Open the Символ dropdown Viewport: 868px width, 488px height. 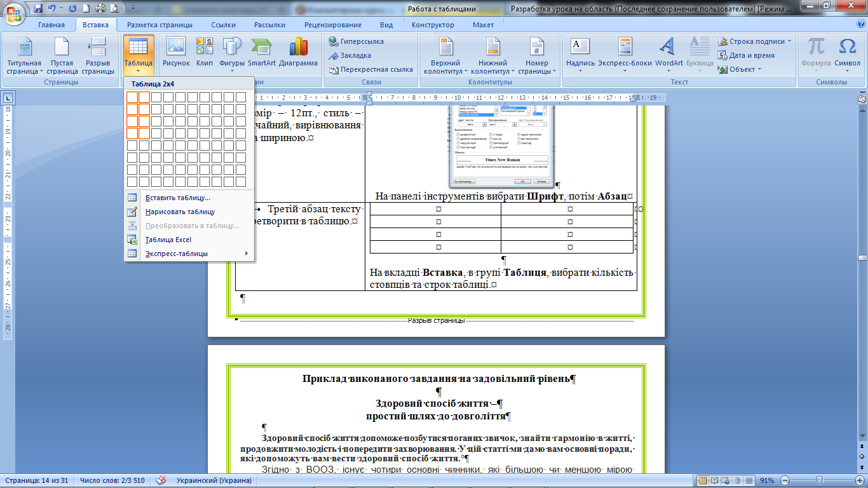(847, 55)
